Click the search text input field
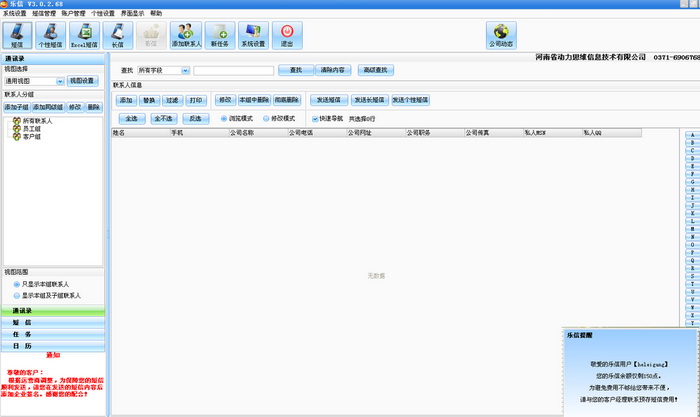The image size is (700, 417). coord(233,70)
